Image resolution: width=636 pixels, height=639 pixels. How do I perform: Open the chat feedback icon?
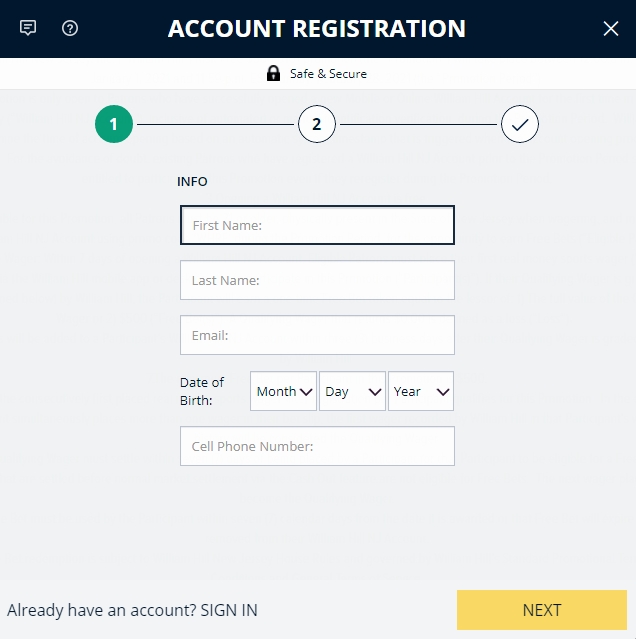point(28,28)
